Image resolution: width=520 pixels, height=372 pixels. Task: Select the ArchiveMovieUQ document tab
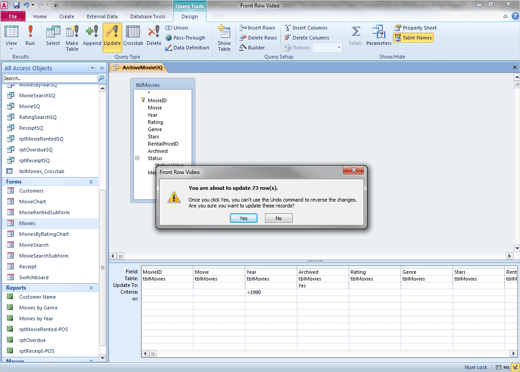138,68
